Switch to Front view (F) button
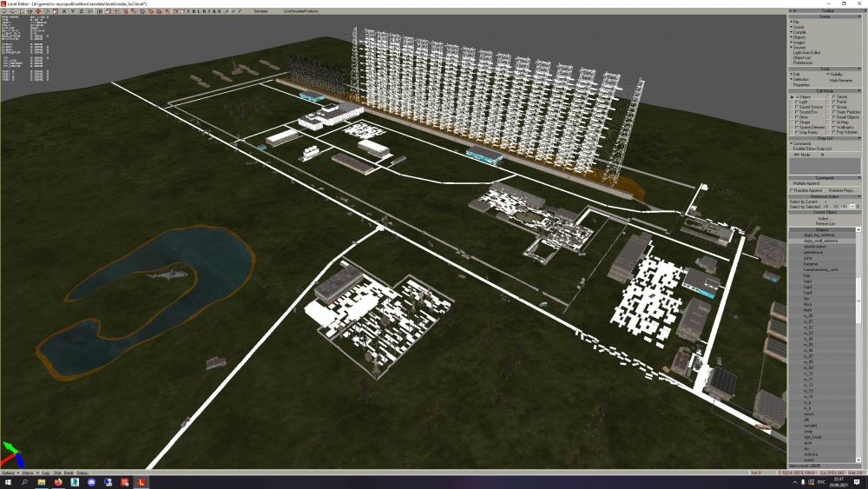The width and height of the screenshot is (868, 489). [187, 11]
